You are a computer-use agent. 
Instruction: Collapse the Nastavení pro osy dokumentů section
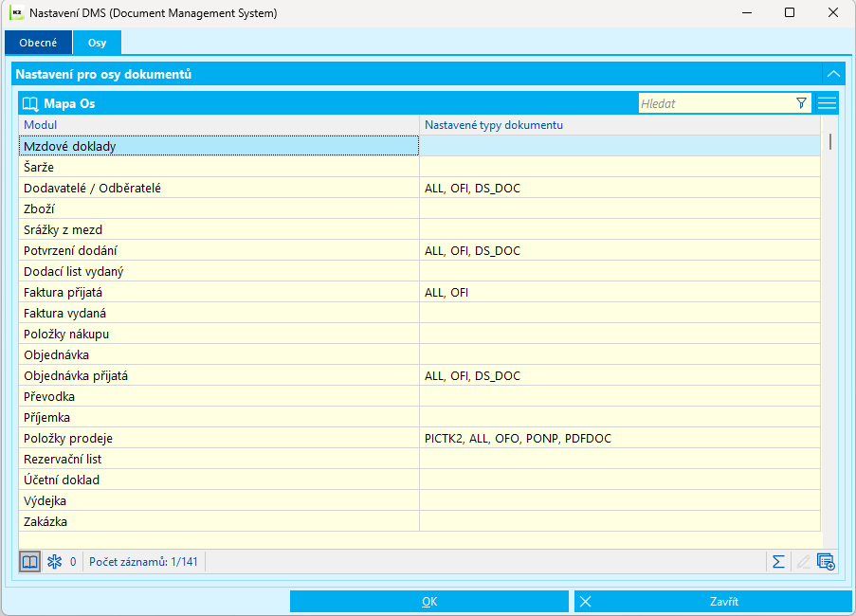(833, 74)
